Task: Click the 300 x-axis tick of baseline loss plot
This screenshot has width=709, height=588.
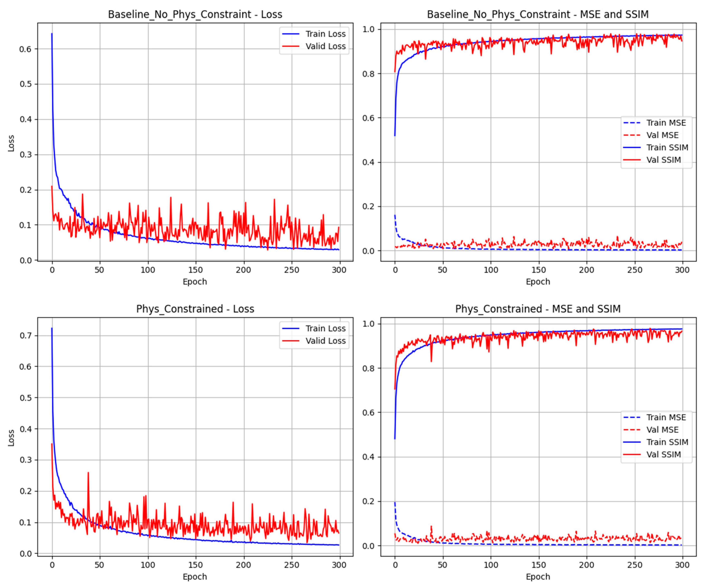Action: (x=339, y=270)
